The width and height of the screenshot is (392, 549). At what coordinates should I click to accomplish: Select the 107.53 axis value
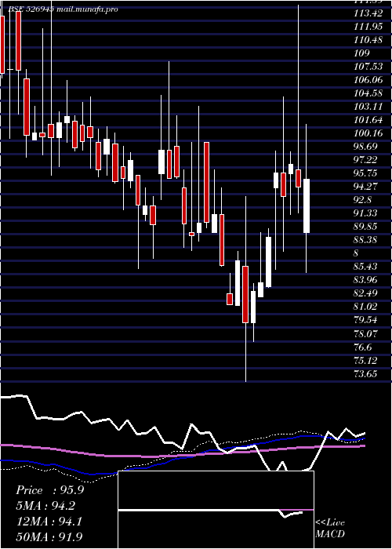coord(368,67)
